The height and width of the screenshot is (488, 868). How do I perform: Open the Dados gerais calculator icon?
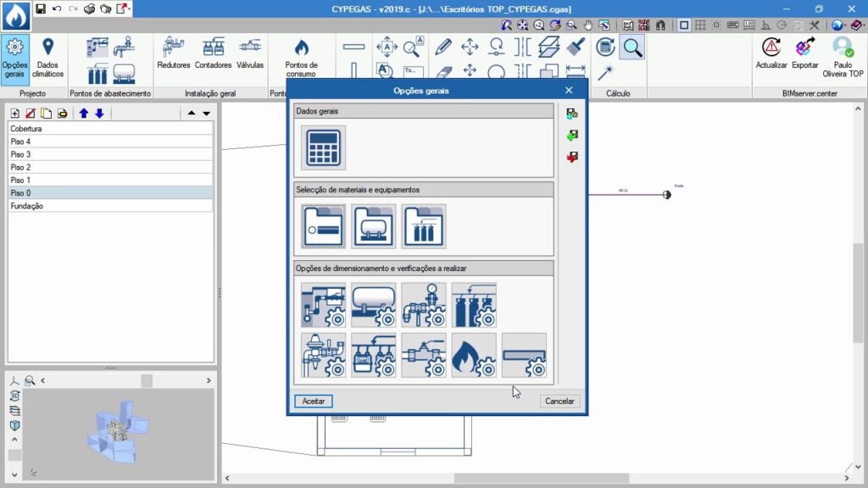click(x=323, y=148)
